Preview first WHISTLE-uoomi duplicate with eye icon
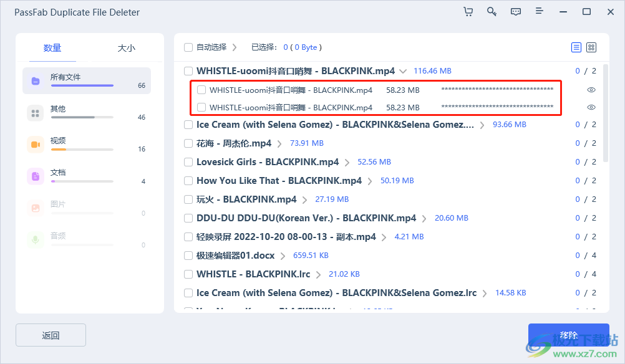This screenshot has height=364, width=625. 591,90
